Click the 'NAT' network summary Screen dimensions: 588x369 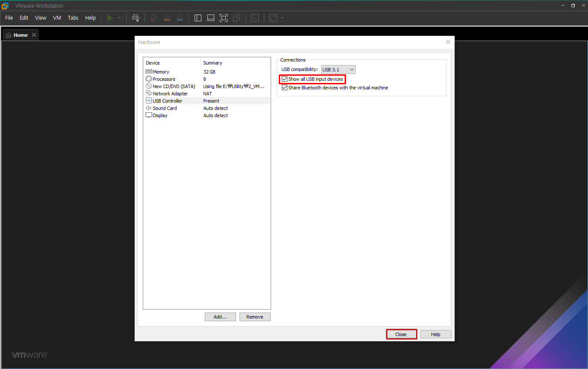coord(207,94)
